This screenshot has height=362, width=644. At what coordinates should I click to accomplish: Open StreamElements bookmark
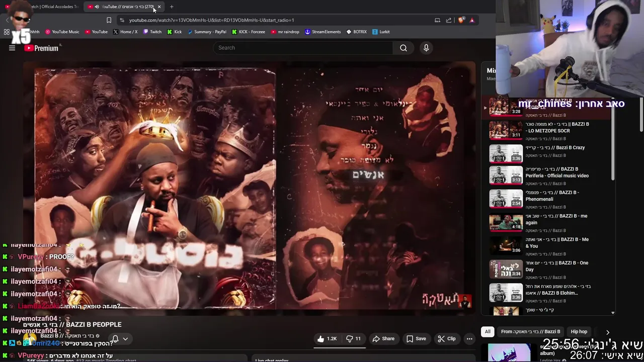[x=323, y=32]
